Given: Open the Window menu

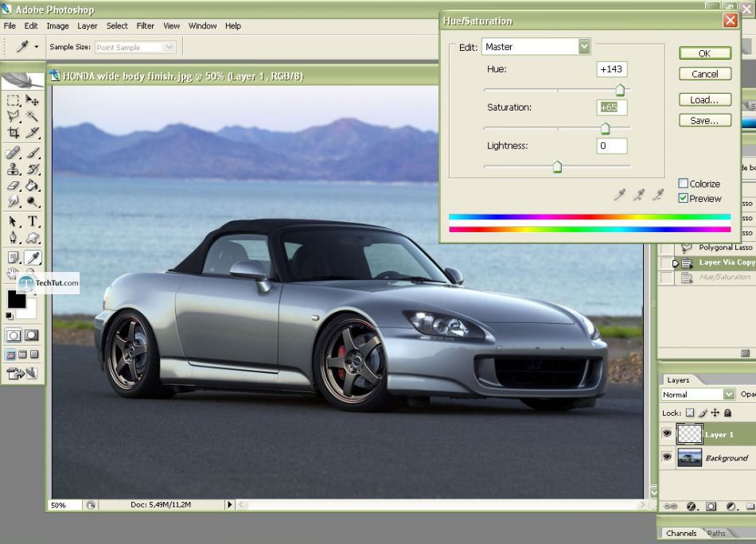Looking at the screenshot, I should click(202, 26).
